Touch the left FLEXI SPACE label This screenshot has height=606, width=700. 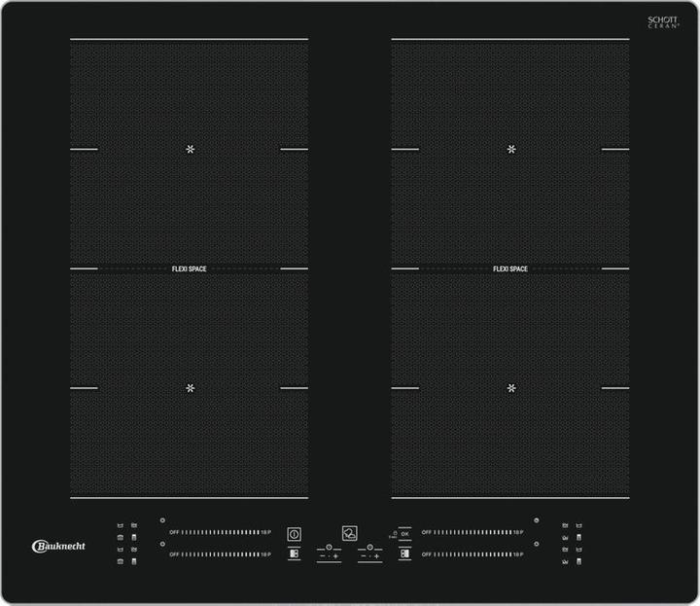pyautogui.click(x=189, y=268)
